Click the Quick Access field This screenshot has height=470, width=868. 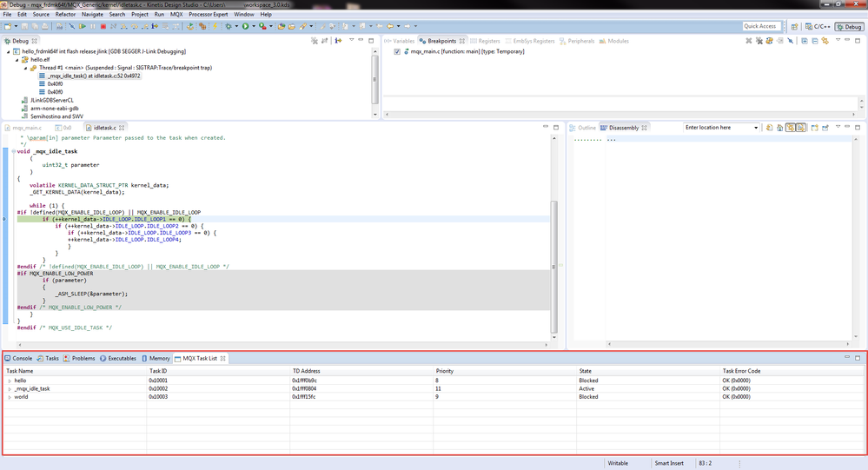[762, 26]
